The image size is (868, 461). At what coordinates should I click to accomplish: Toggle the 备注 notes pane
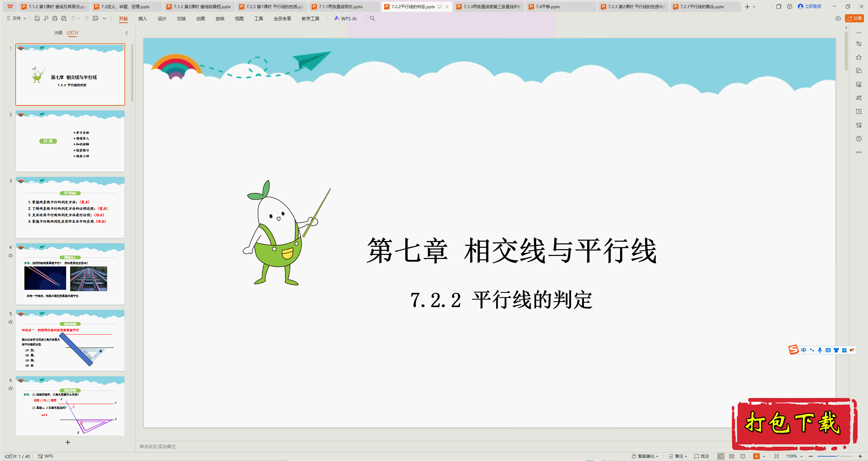click(678, 456)
